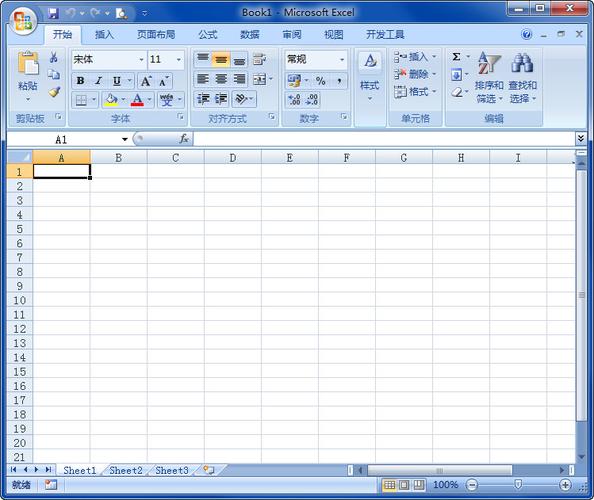The height and width of the screenshot is (500, 594).
Task: Click the Merge and Center icon
Action: click(260, 79)
